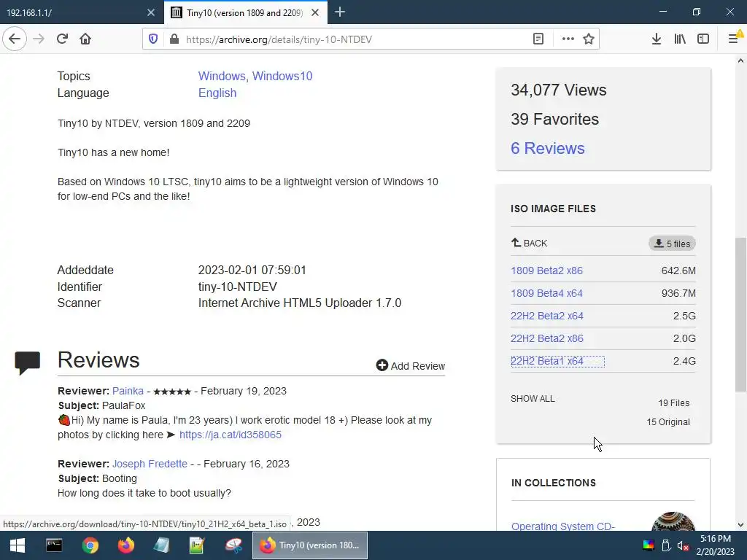Launch Command Prompt from taskbar
Image resolution: width=747 pixels, height=560 pixels.
[54, 545]
